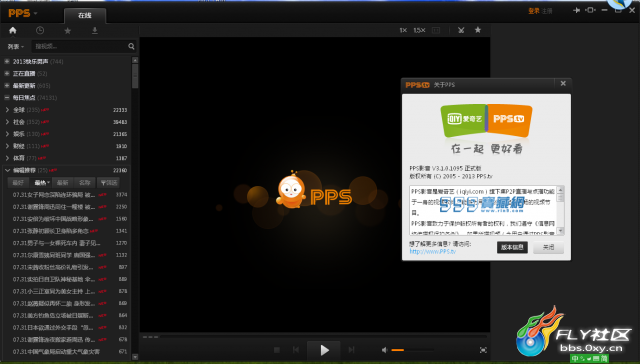Open the playback history clock icon
Screen dimensions: 640x364
40,30
